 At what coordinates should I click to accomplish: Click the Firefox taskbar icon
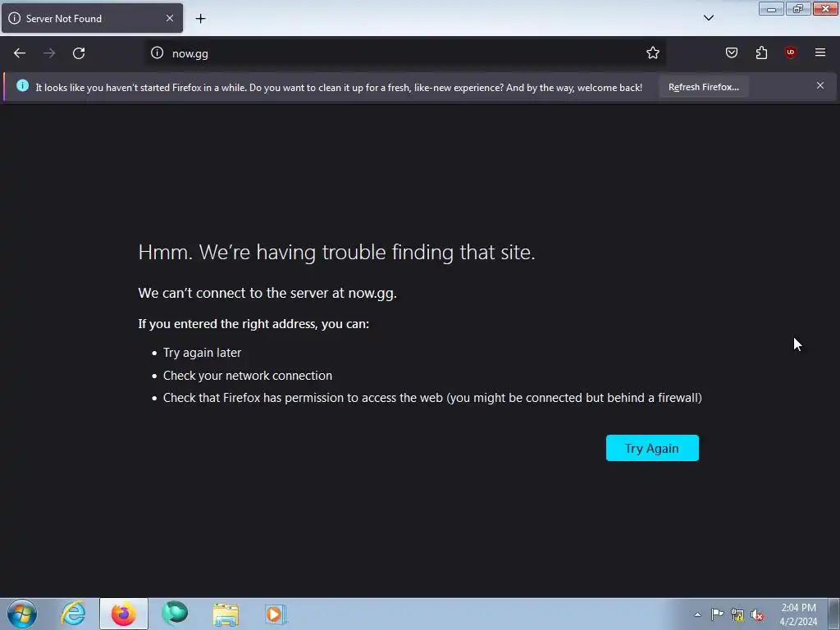point(124,614)
